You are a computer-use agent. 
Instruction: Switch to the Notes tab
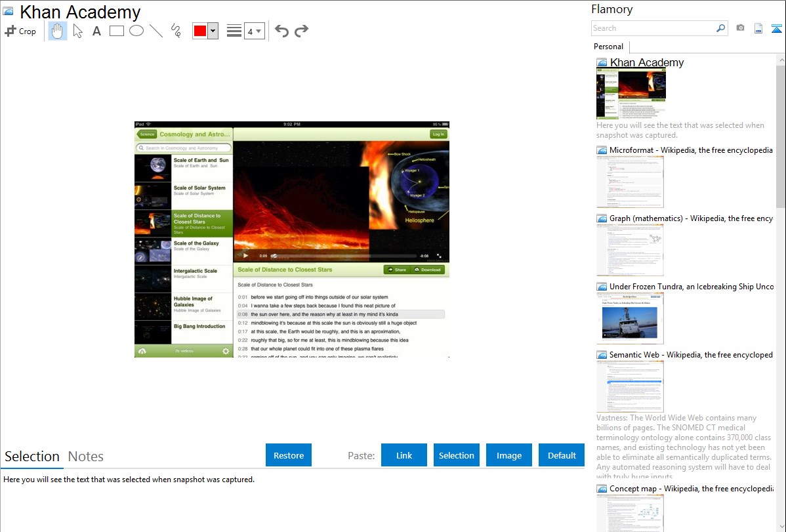pyautogui.click(x=86, y=457)
